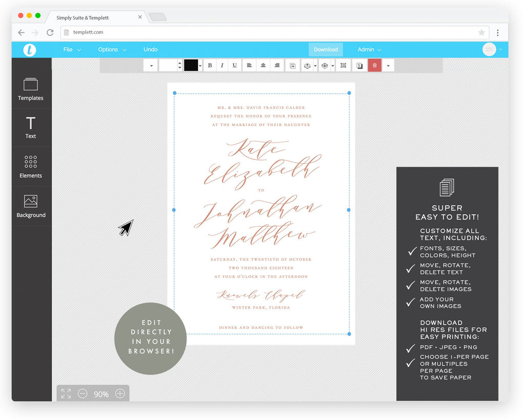Align text to the right
Image resolution: width=525 pixels, height=420 pixels.
[277, 65]
